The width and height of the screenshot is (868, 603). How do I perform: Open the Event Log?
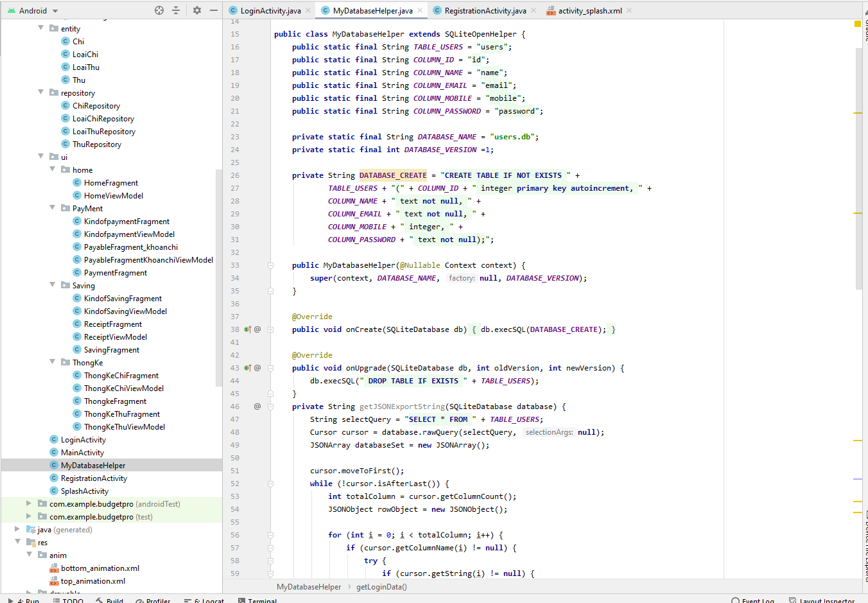pos(753,600)
